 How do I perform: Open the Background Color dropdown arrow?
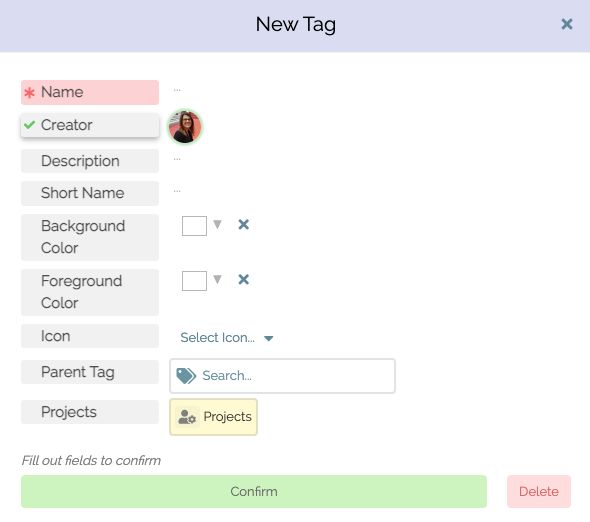217,224
